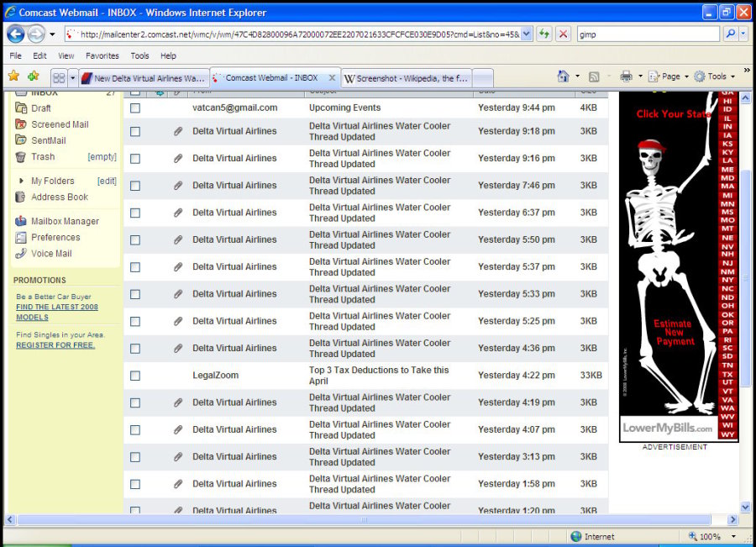
Task: Tick the checkbox for the 6:37 pm email
Action: 135,213
